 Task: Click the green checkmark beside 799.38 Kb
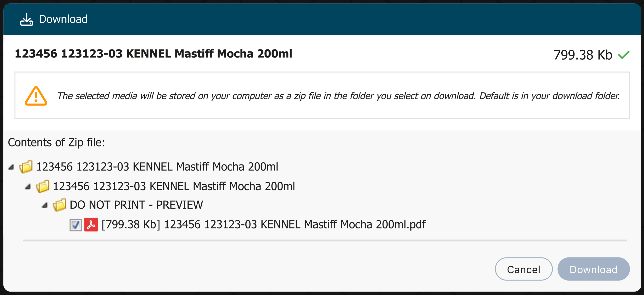pos(624,55)
